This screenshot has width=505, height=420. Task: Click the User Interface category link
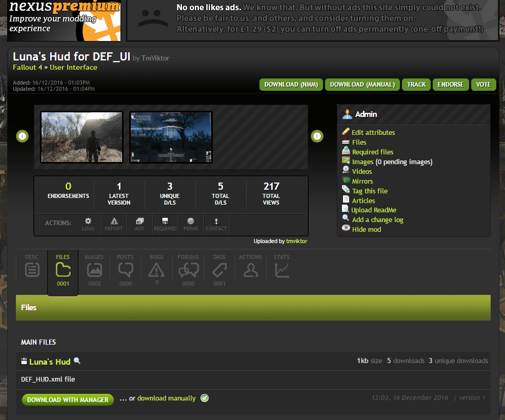click(x=73, y=67)
